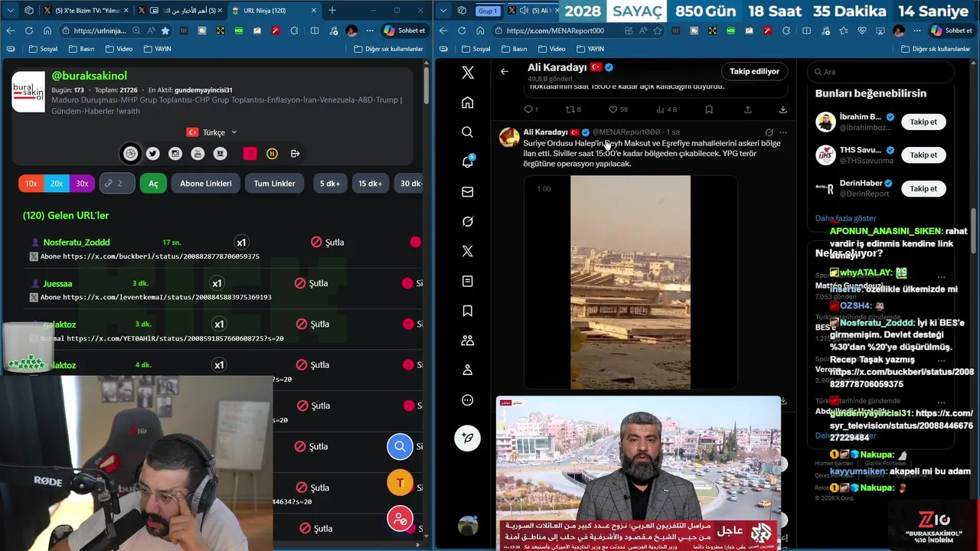980x551 pixels.
Task: Toggle the red dot on Juessaa row
Action: point(407,283)
